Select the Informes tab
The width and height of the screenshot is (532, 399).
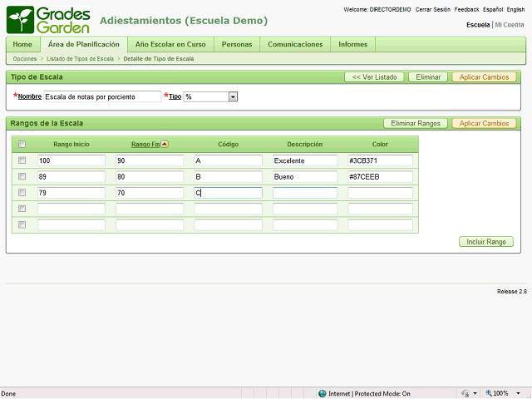point(352,44)
